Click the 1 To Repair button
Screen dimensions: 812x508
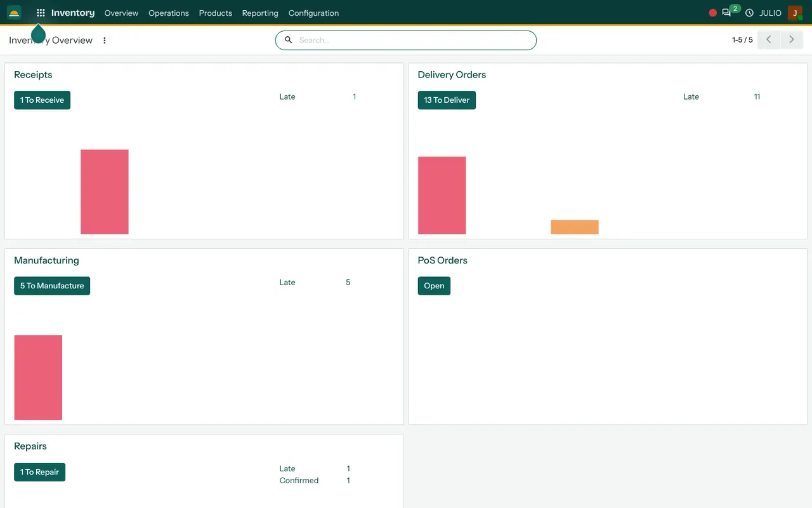click(39, 472)
